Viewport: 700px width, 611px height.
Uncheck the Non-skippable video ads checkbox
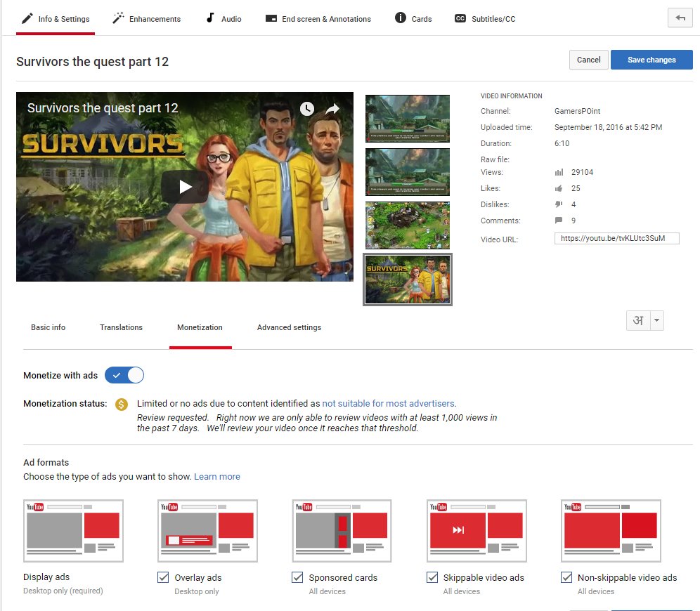[x=566, y=577]
